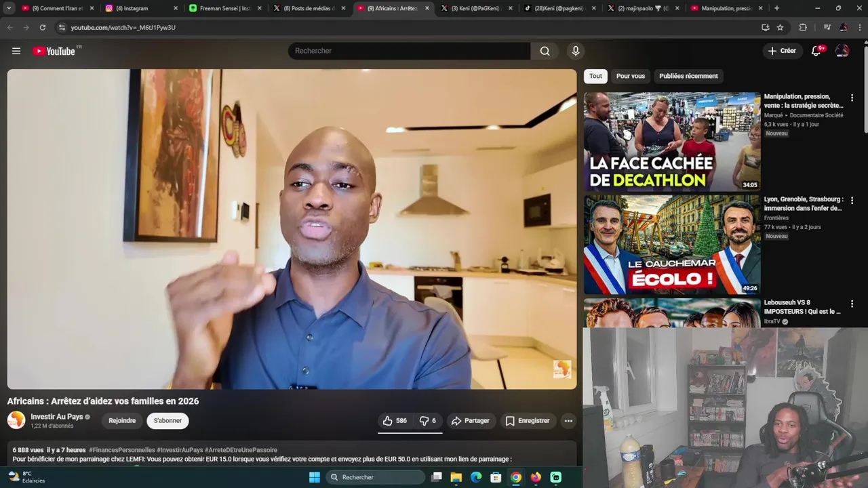Click the browser address bar URL
868x488 pixels.
point(123,27)
